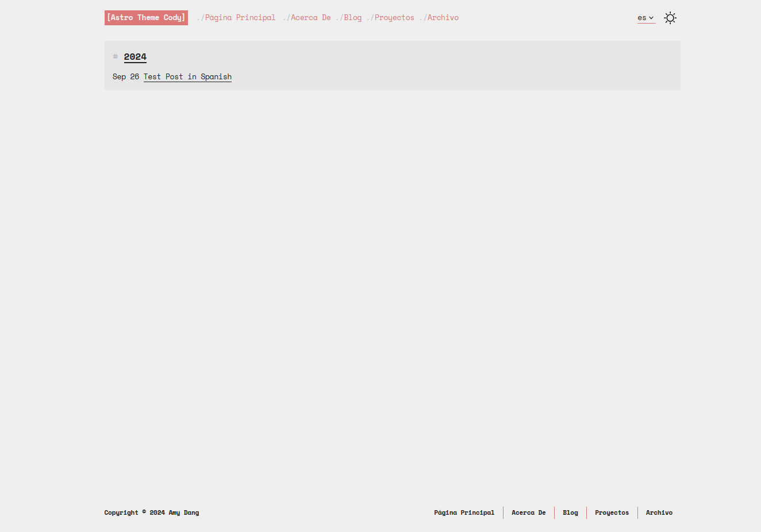
Task: Click the hash anchor icon beside 2024
Action: (116, 56)
